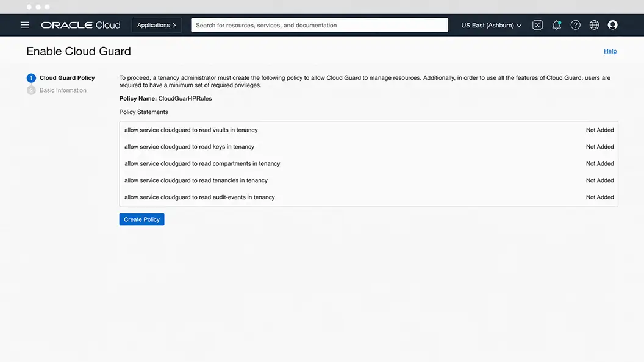Open the Help link
The height and width of the screenshot is (362, 644).
[x=610, y=51]
